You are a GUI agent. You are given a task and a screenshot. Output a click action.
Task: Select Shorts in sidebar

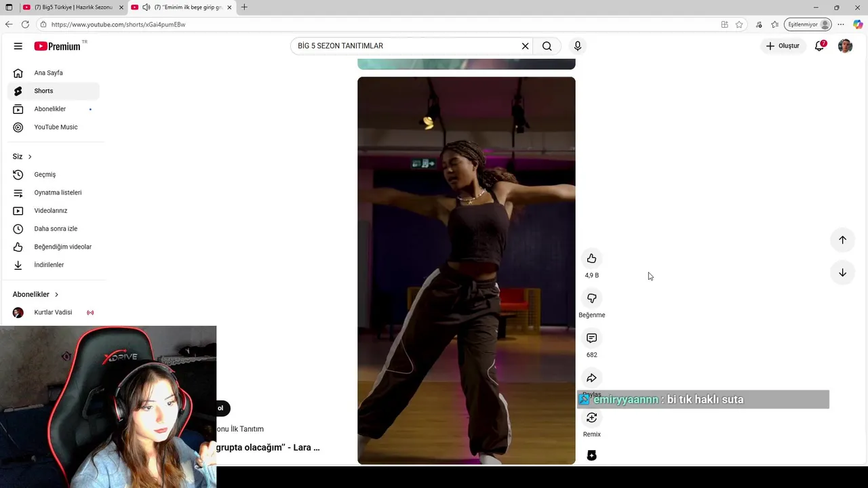coord(54,91)
